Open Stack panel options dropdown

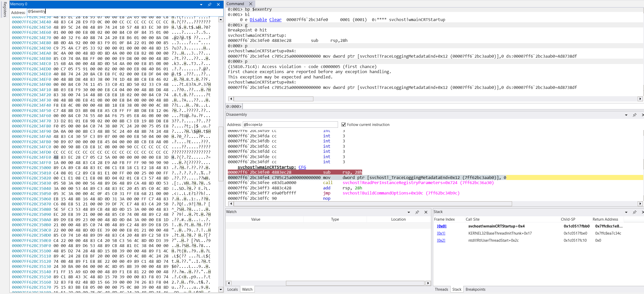click(x=626, y=212)
